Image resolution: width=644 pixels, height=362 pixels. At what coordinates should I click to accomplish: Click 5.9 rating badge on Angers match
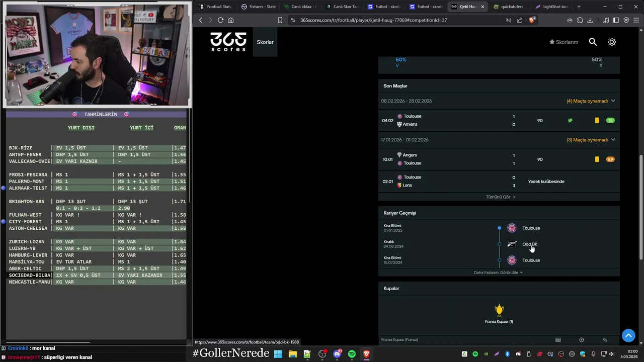[610, 159]
